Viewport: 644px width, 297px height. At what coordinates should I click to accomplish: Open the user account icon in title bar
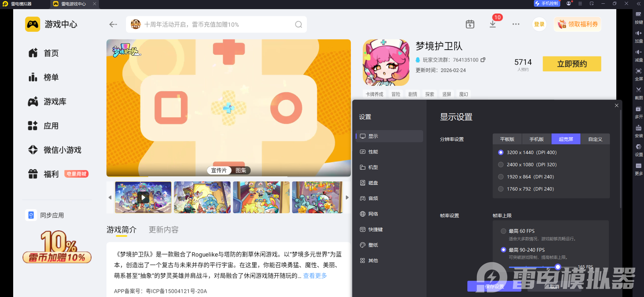(x=569, y=3)
